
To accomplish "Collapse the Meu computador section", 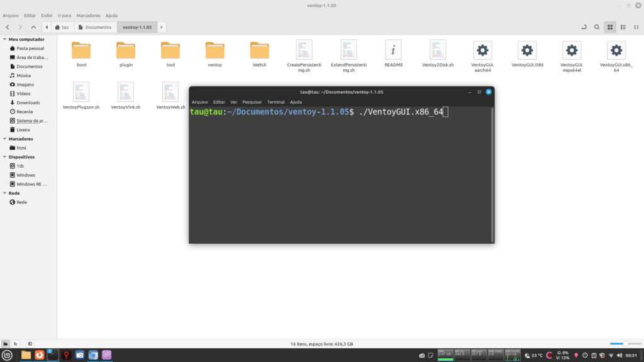I will (x=4, y=39).
